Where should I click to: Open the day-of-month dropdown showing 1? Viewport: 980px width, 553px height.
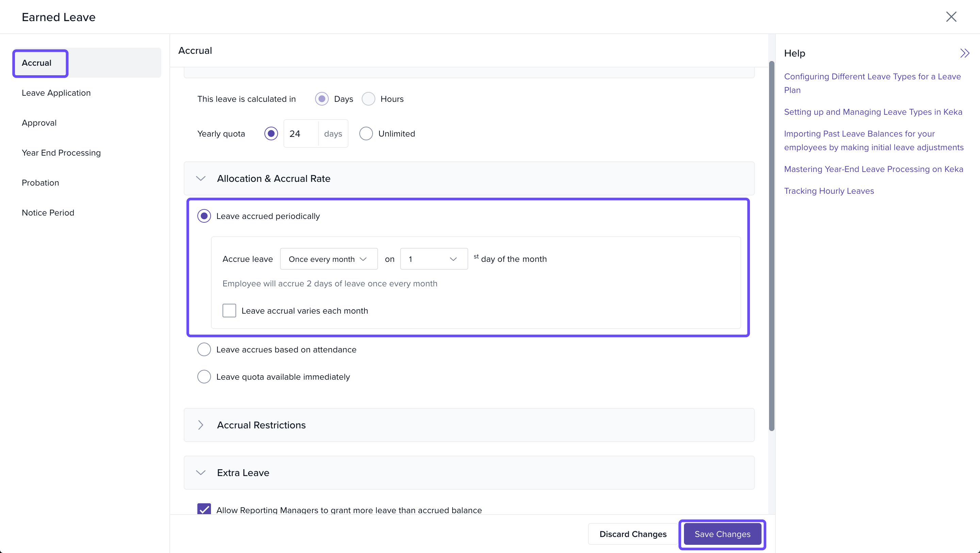tap(433, 259)
